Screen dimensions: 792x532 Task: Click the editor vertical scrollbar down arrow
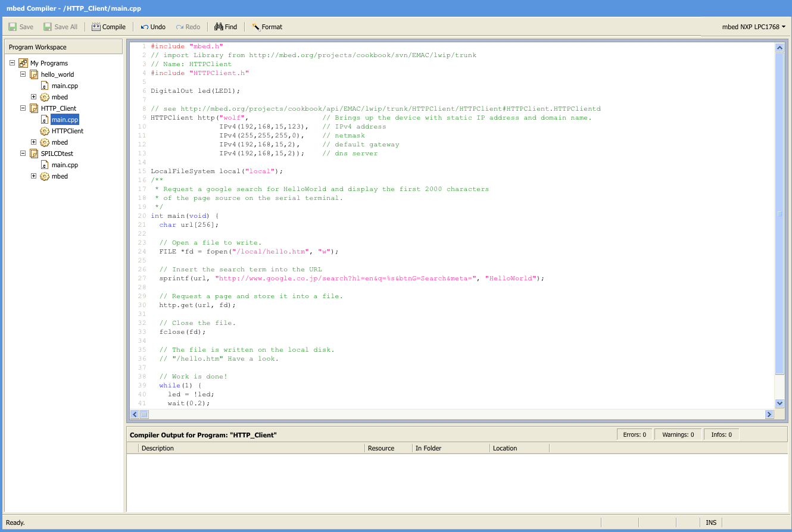[x=779, y=404]
